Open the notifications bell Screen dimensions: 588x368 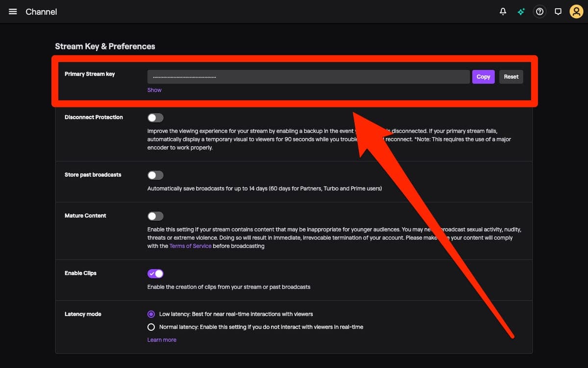pos(503,11)
